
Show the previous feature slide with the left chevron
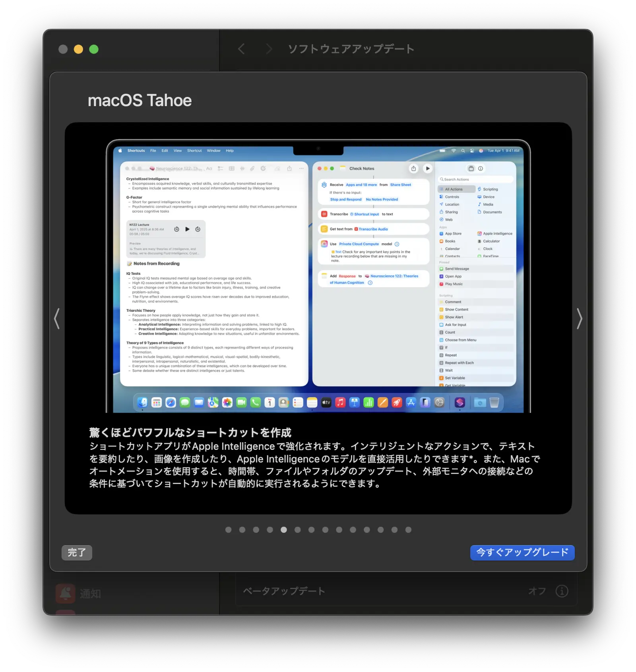(x=57, y=319)
